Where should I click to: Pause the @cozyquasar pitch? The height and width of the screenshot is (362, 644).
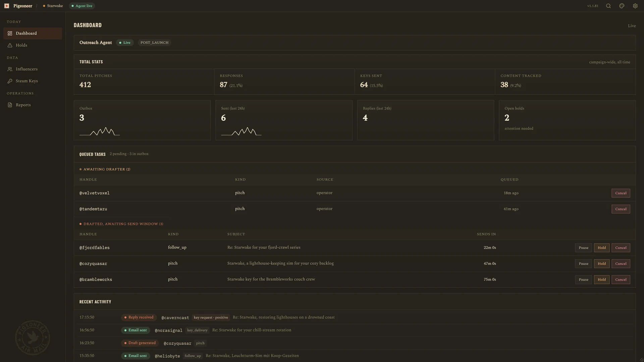(x=583, y=264)
